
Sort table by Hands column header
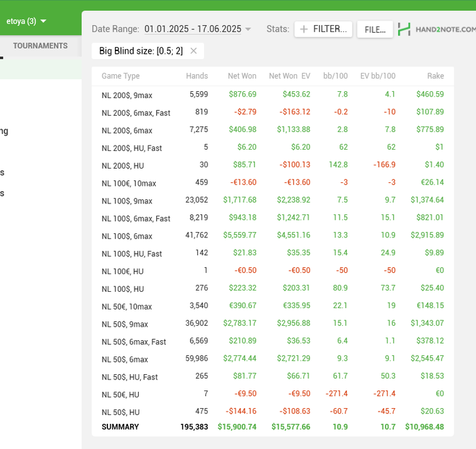pos(197,76)
